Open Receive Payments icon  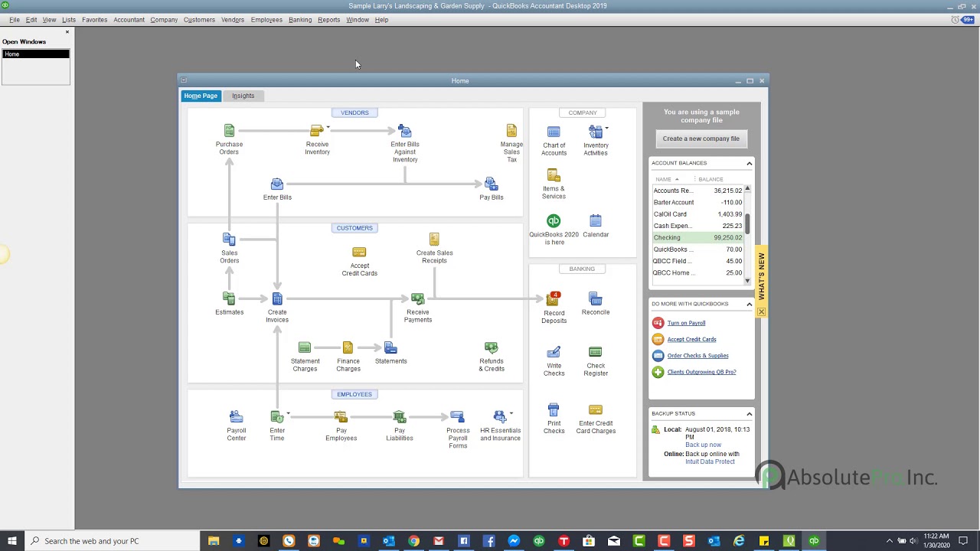click(x=417, y=298)
